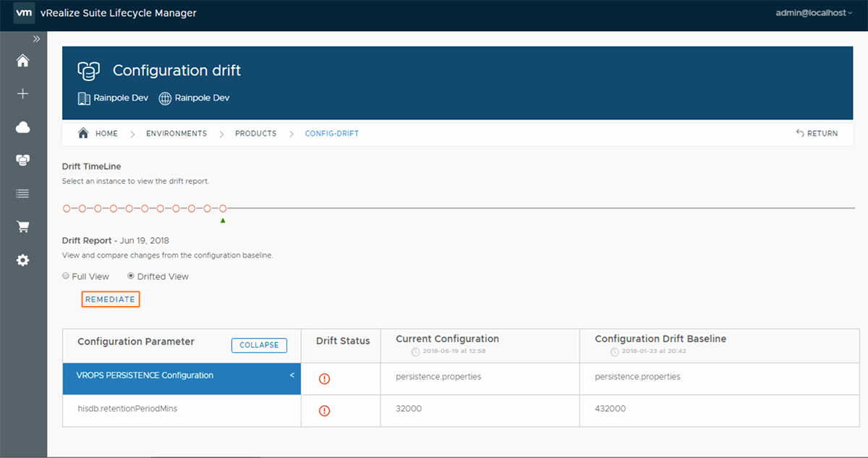Click the VMware vm logo top left
The height and width of the screenshot is (458, 868).
click(x=24, y=13)
